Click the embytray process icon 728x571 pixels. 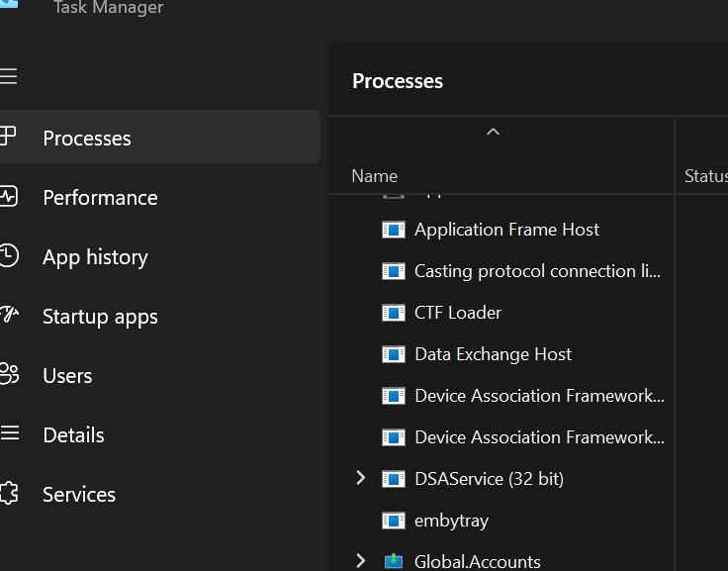click(394, 520)
